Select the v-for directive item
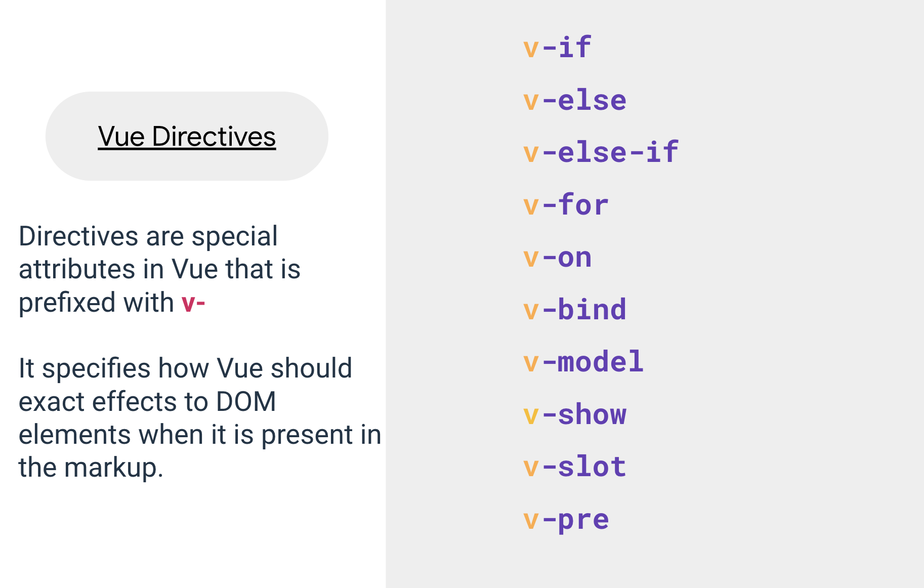Viewport: 924px width, 588px height. coord(566,205)
